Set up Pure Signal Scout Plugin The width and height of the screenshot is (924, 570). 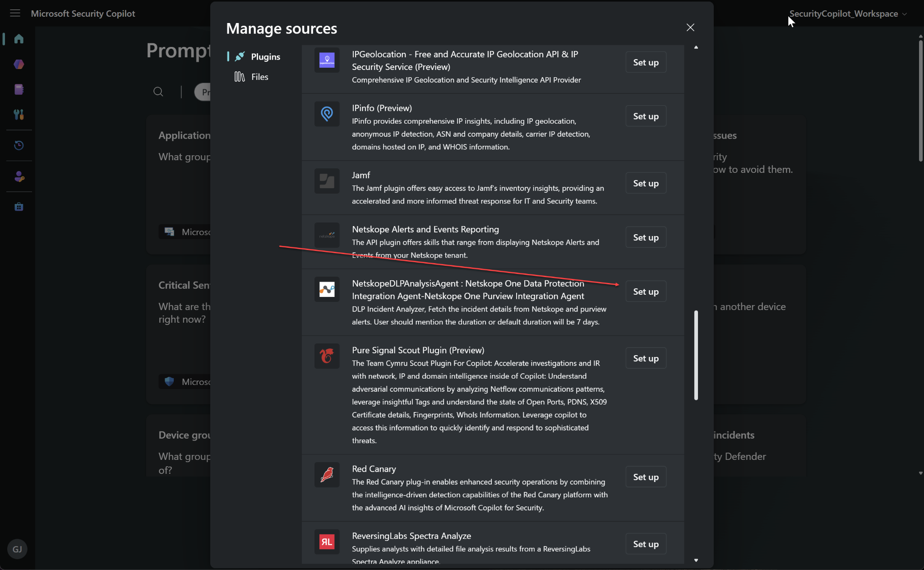(646, 358)
